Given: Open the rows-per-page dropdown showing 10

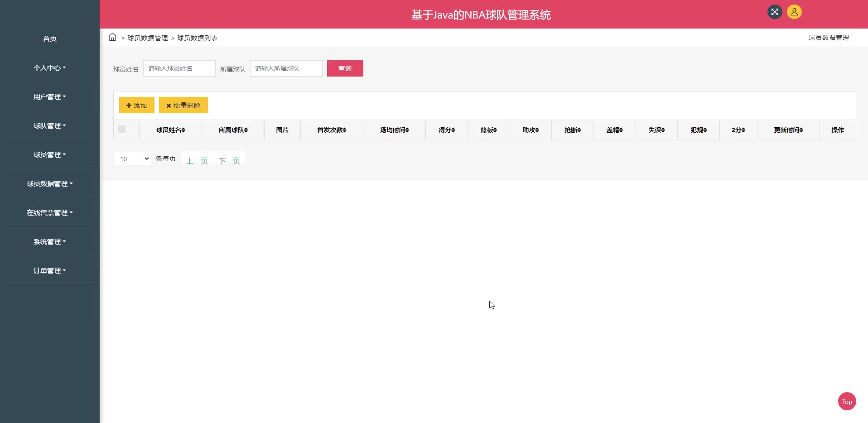Looking at the screenshot, I should (x=132, y=159).
